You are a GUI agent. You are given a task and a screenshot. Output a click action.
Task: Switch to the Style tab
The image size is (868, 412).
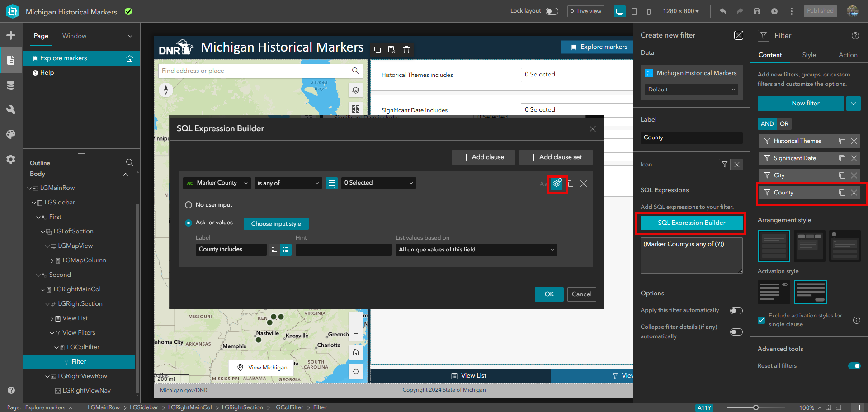point(809,55)
